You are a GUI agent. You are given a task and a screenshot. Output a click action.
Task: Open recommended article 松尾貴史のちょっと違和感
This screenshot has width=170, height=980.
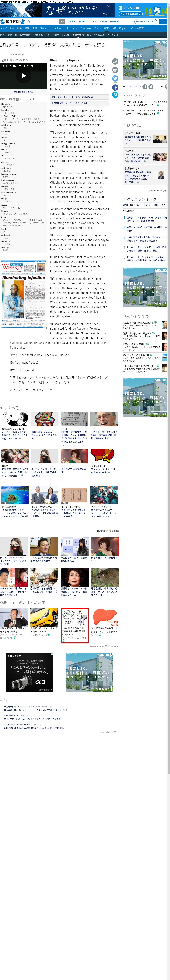14,426
